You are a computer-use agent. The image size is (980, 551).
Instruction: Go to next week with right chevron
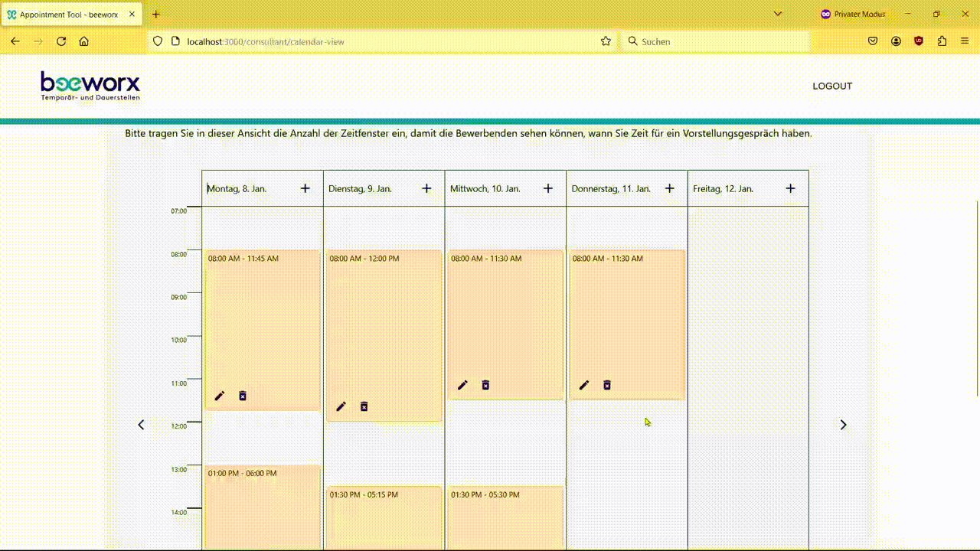pyautogui.click(x=843, y=425)
